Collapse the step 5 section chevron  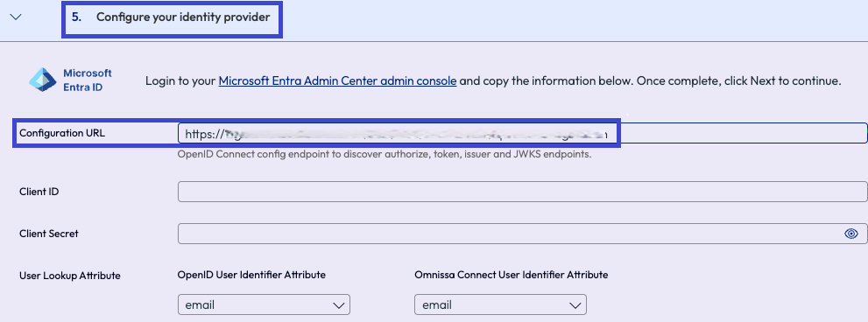(x=16, y=17)
